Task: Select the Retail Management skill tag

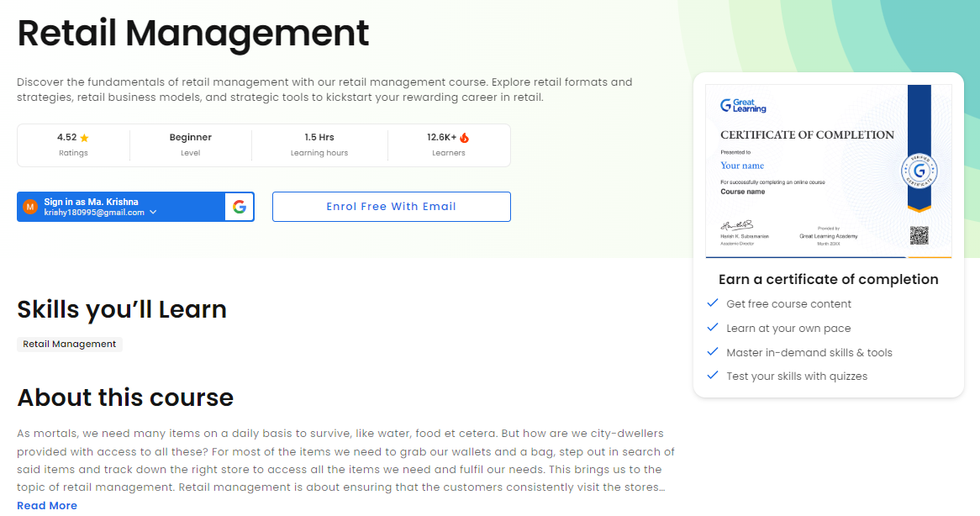Action: (70, 345)
